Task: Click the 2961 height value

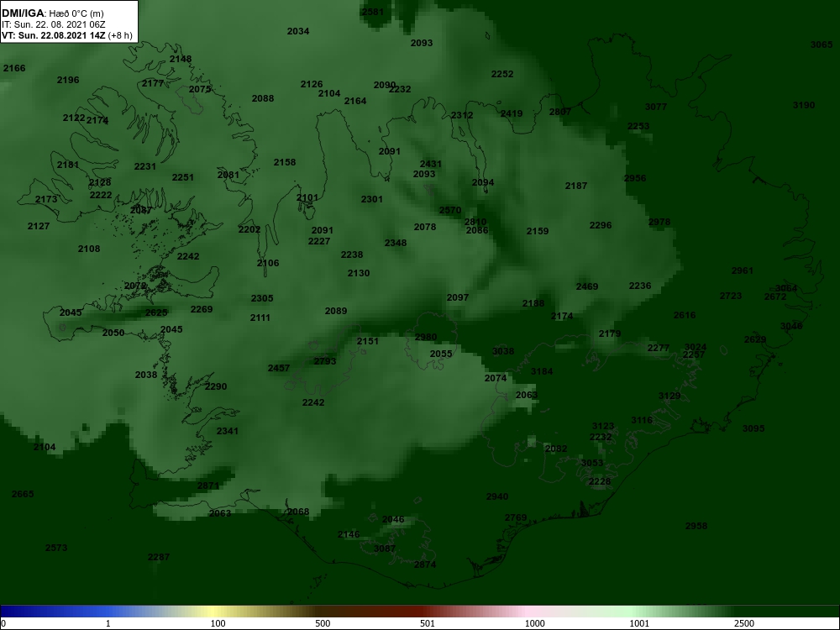Action: 742,270
